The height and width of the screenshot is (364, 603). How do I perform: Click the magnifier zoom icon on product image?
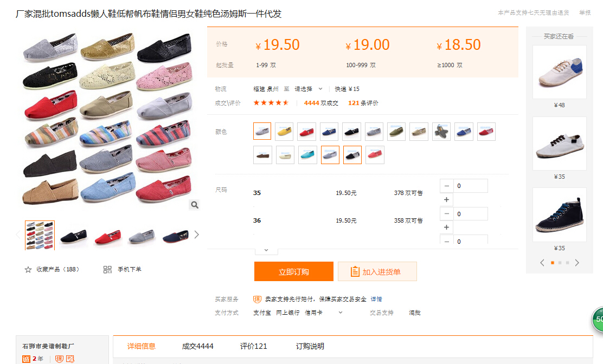(x=195, y=205)
